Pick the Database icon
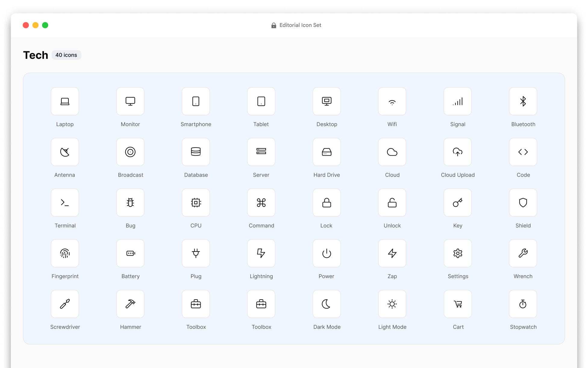This screenshot has height=368, width=588. [x=196, y=152]
